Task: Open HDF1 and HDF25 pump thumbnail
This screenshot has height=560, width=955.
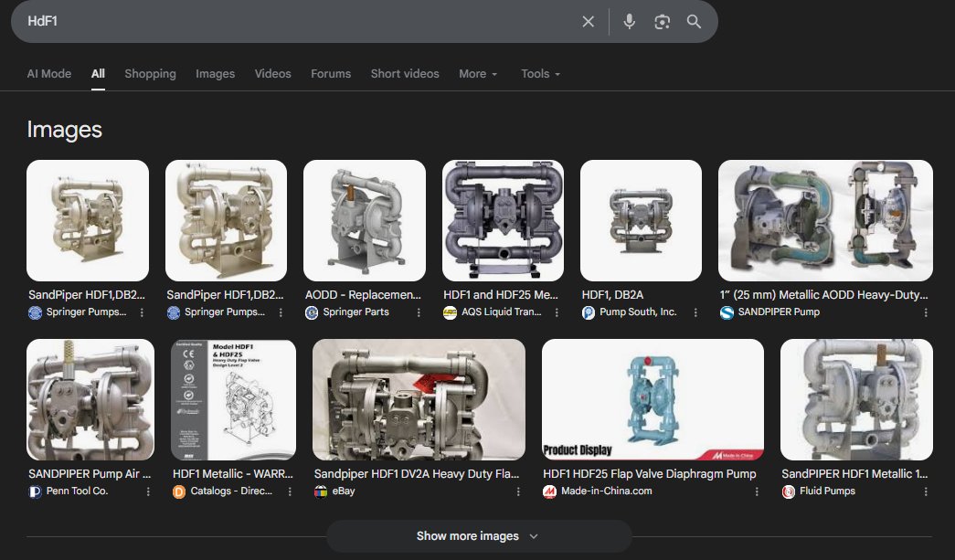Action: tap(503, 220)
